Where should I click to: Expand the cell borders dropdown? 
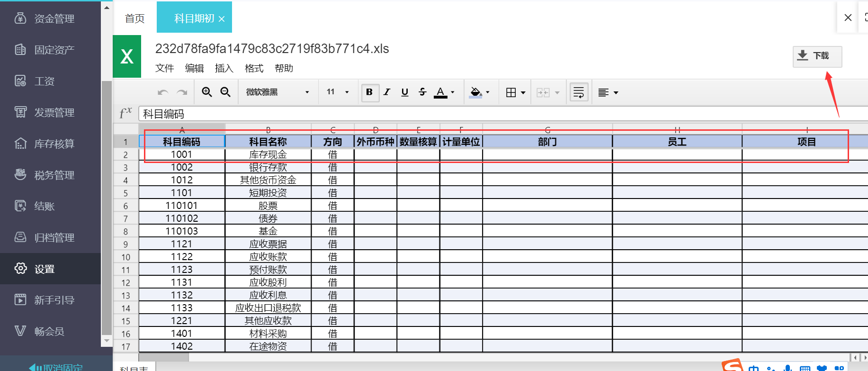point(523,92)
